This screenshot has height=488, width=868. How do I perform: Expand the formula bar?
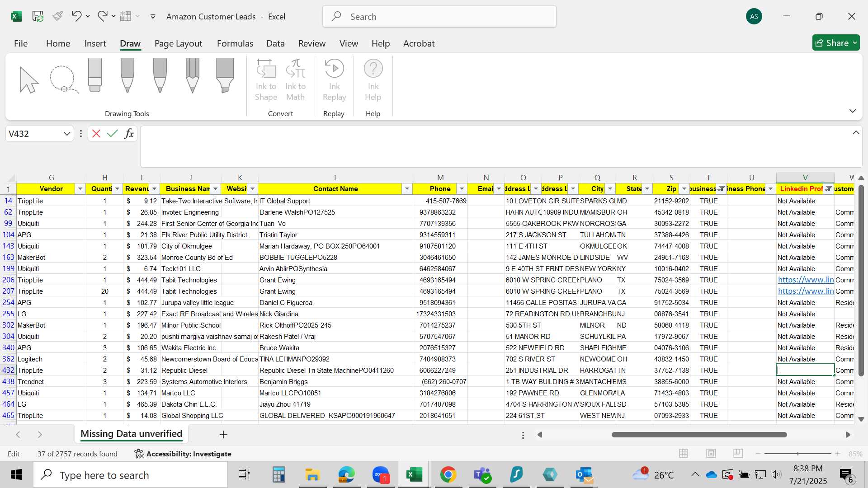coord(856,133)
